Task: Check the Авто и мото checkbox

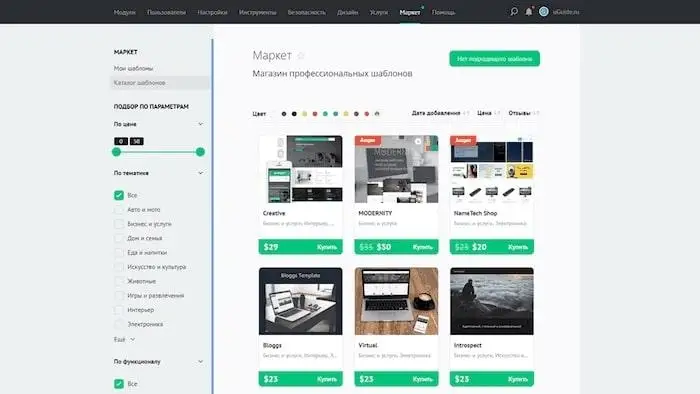Action: point(119,210)
